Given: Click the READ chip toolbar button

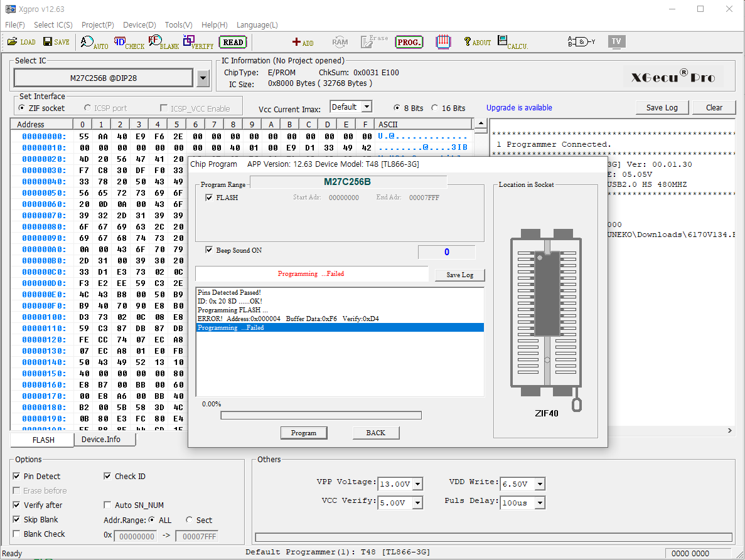Looking at the screenshot, I should [233, 42].
